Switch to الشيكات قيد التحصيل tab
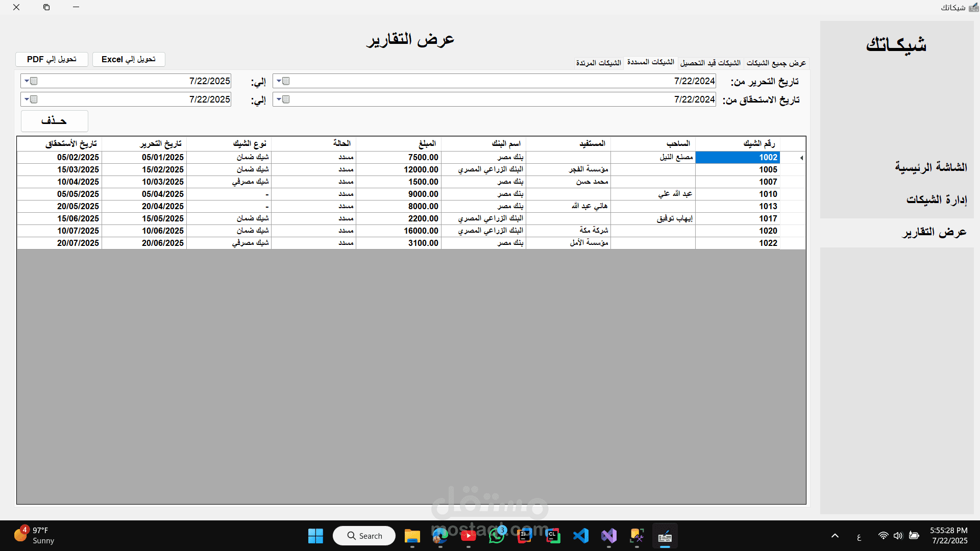 click(x=710, y=63)
